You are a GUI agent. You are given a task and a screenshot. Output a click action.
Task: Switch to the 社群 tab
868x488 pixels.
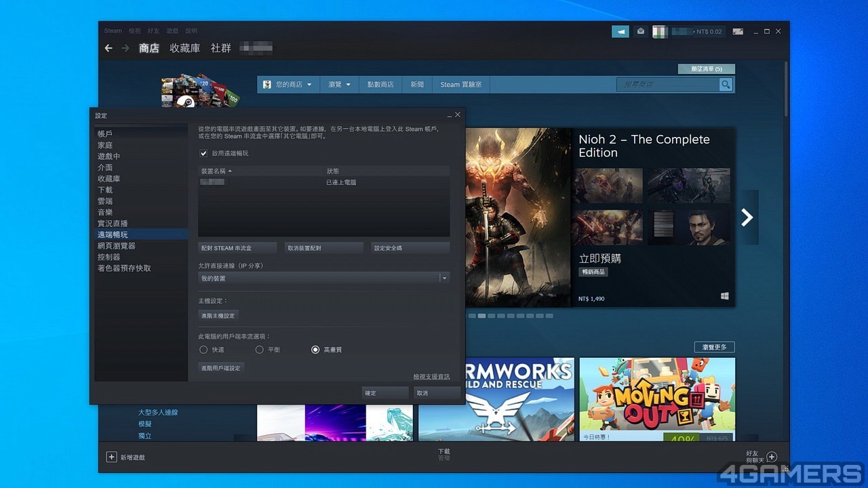[x=221, y=48]
